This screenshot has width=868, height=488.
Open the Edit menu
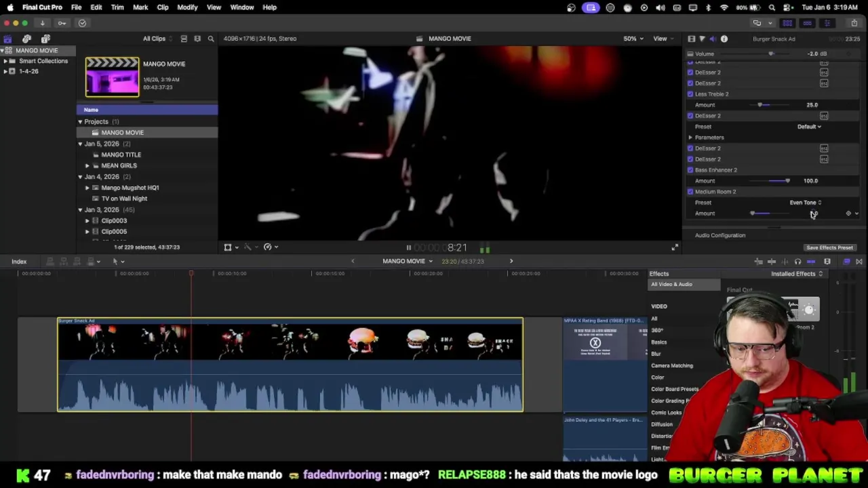pyautogui.click(x=96, y=7)
